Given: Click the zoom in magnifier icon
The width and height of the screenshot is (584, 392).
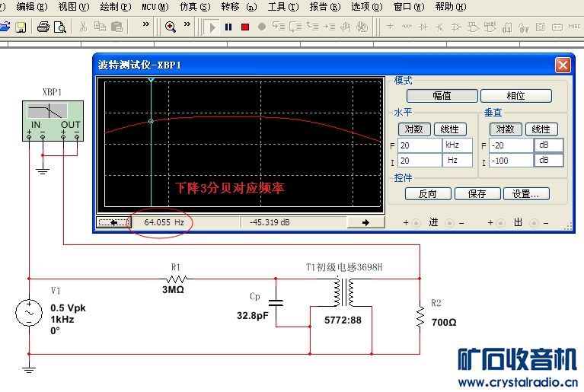Looking at the screenshot, I should pyautogui.click(x=170, y=27).
